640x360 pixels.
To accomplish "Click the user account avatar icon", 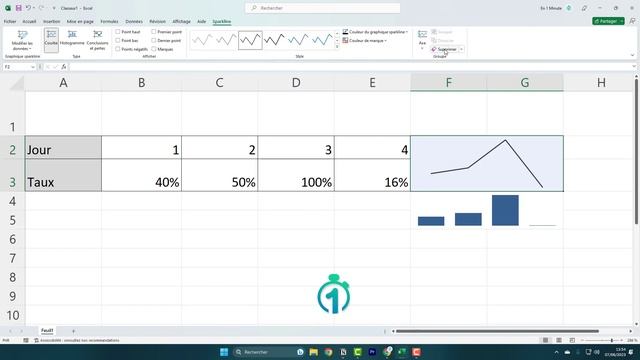I will coord(569,8).
